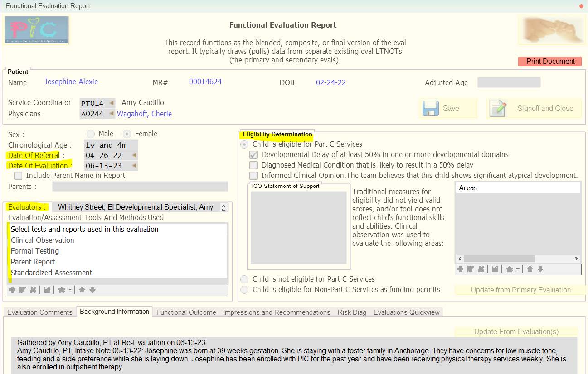Screen dimensions: 588x374
Task: Click the move down arrow under the Areas list
Action: tap(540, 269)
